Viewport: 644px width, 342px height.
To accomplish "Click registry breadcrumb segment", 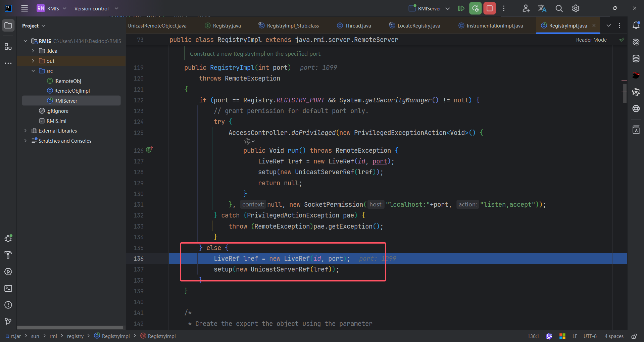I will pos(75,336).
